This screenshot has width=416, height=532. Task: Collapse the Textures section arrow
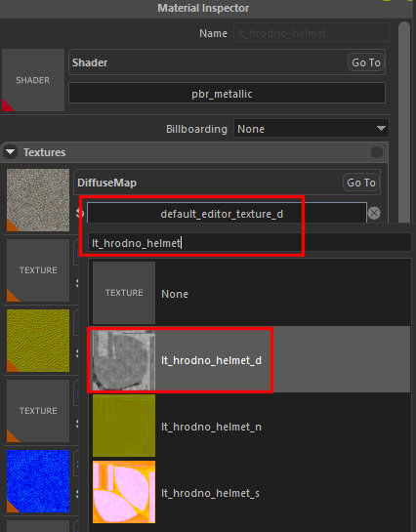coord(11,151)
